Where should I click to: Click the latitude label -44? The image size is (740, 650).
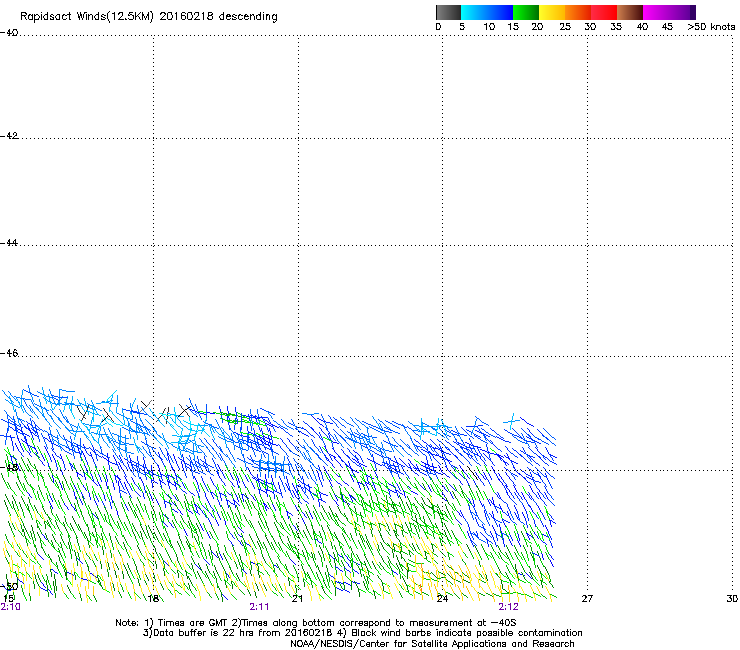[x=9, y=243]
